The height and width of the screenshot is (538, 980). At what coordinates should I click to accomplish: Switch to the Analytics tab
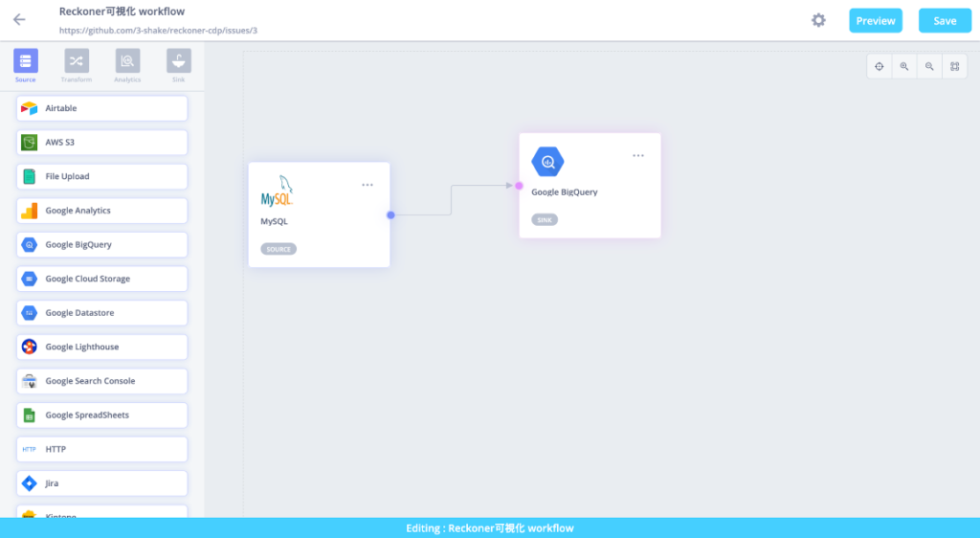point(127,66)
